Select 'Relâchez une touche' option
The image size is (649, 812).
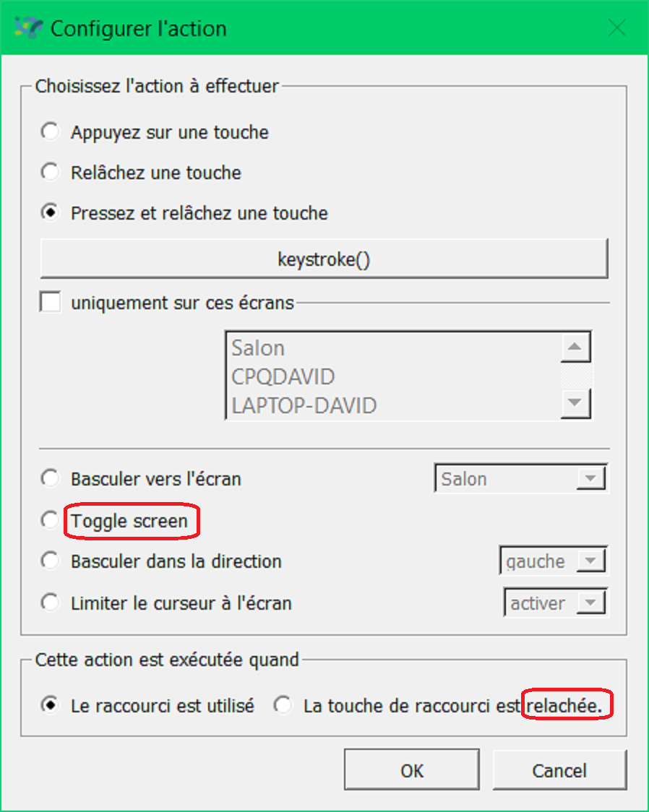pos(49,172)
